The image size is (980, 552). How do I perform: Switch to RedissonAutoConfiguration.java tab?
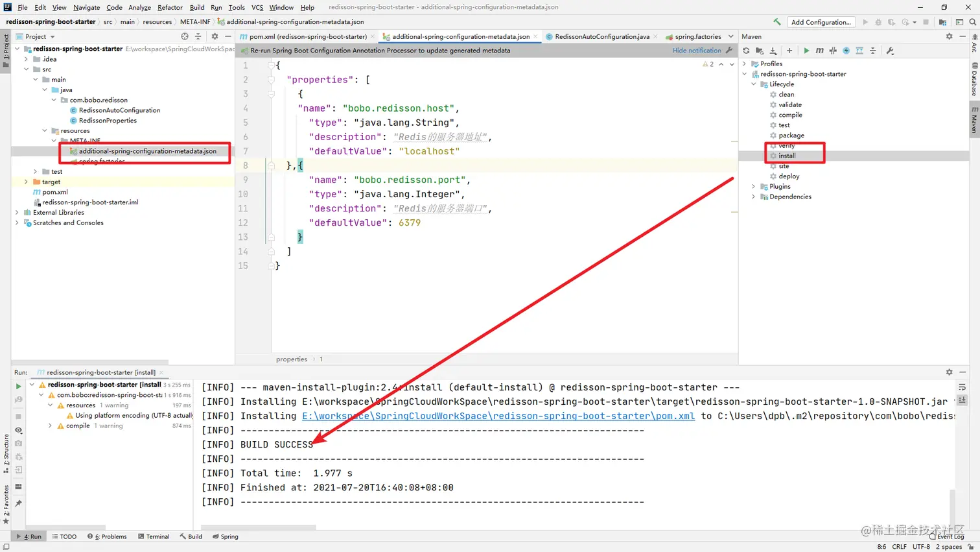[601, 36]
